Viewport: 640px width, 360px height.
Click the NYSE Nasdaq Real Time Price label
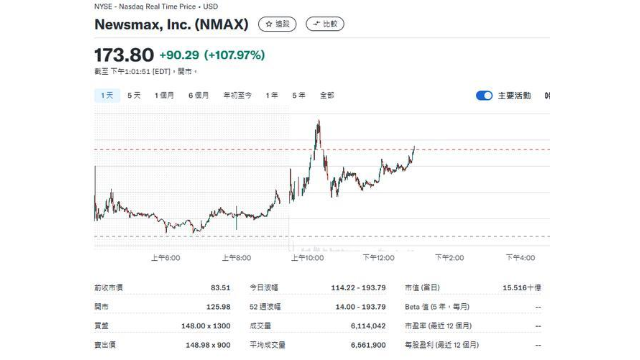pyautogui.click(x=156, y=7)
